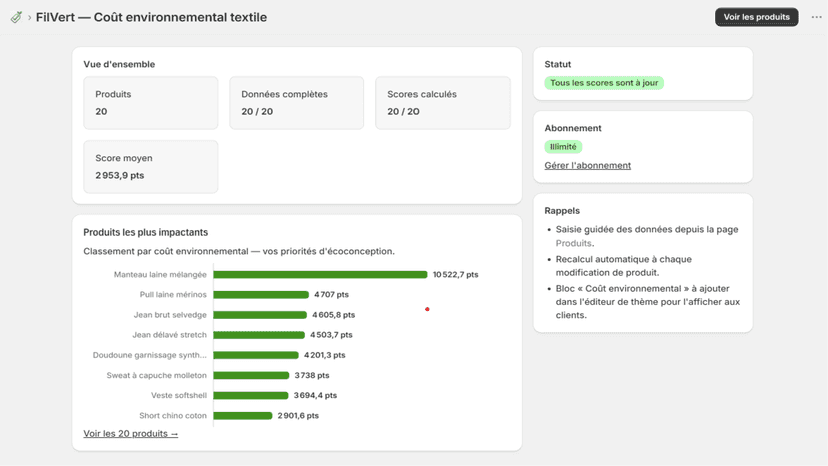Click the Pull laine mérinos bar
This screenshot has width=828, height=466.
tap(261, 294)
